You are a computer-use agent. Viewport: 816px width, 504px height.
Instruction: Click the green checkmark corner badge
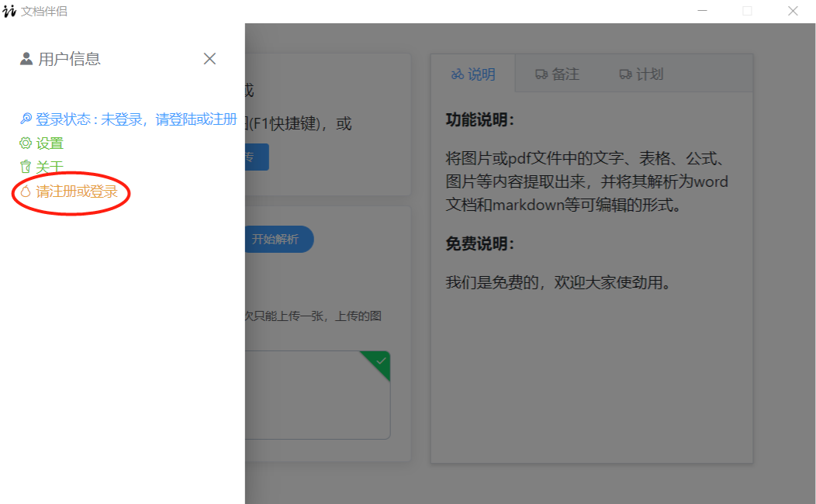click(380, 361)
